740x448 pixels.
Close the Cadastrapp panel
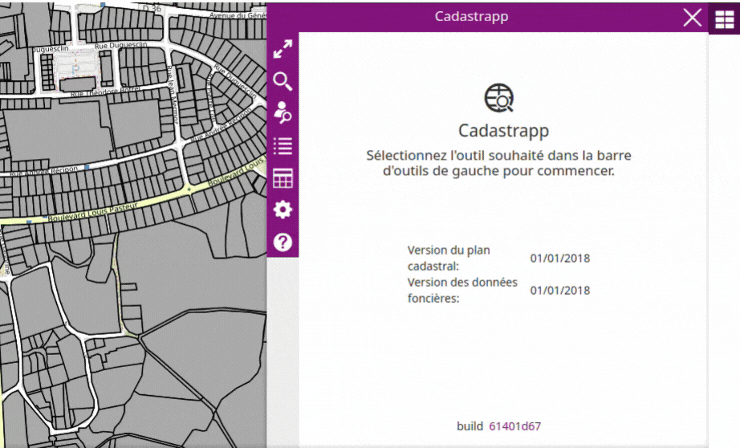pyautogui.click(x=692, y=18)
